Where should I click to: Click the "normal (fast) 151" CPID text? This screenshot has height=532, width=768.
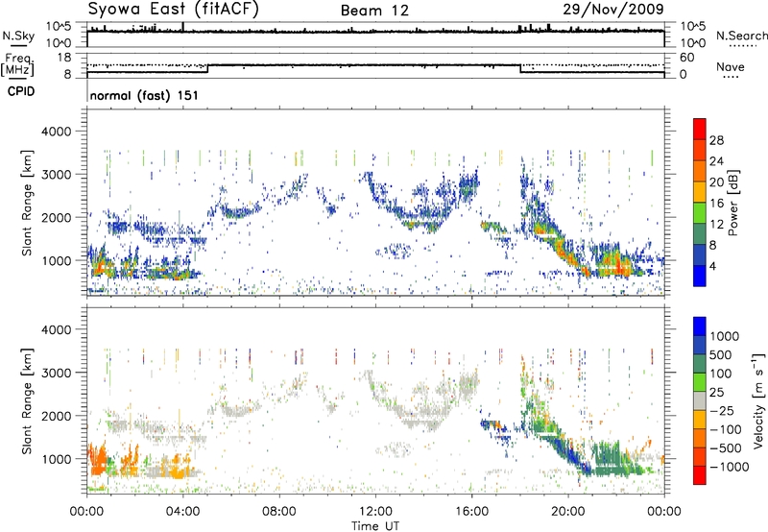144,95
